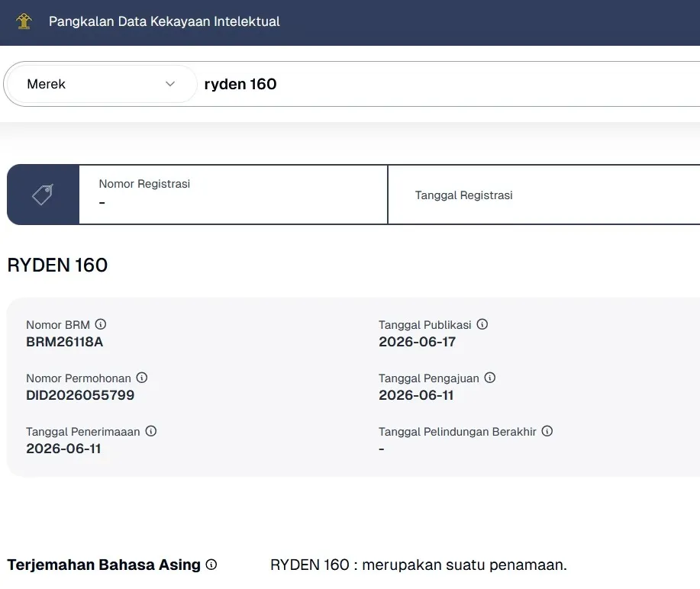Click the Nomor Registrasi cell

click(234, 195)
